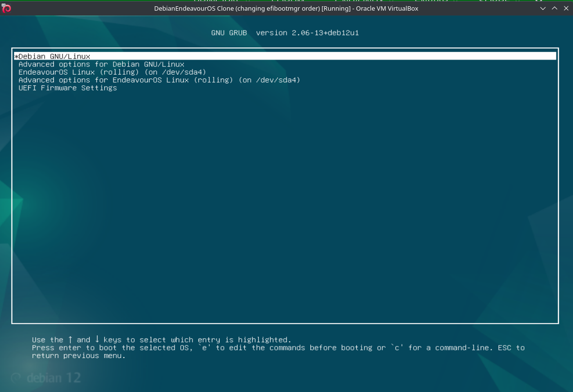The image size is (573, 392).
Task: Minimize the VirtualBox VM window
Action: pyautogui.click(x=543, y=8)
